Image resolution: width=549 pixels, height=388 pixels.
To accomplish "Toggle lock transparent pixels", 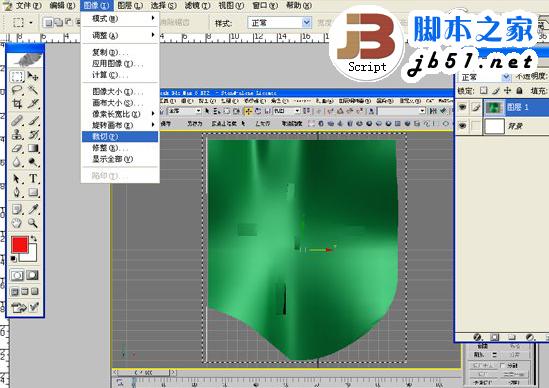I will 484,91.
